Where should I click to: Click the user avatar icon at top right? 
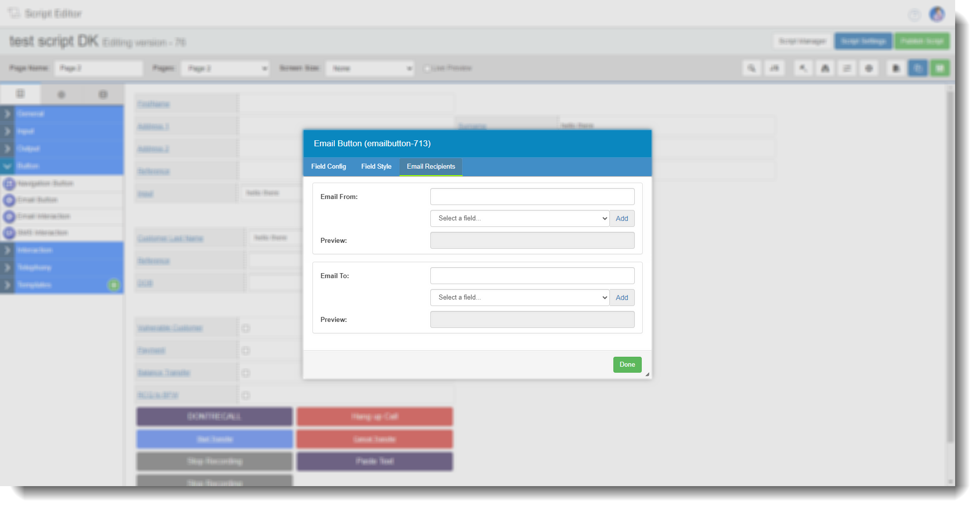pyautogui.click(x=937, y=14)
